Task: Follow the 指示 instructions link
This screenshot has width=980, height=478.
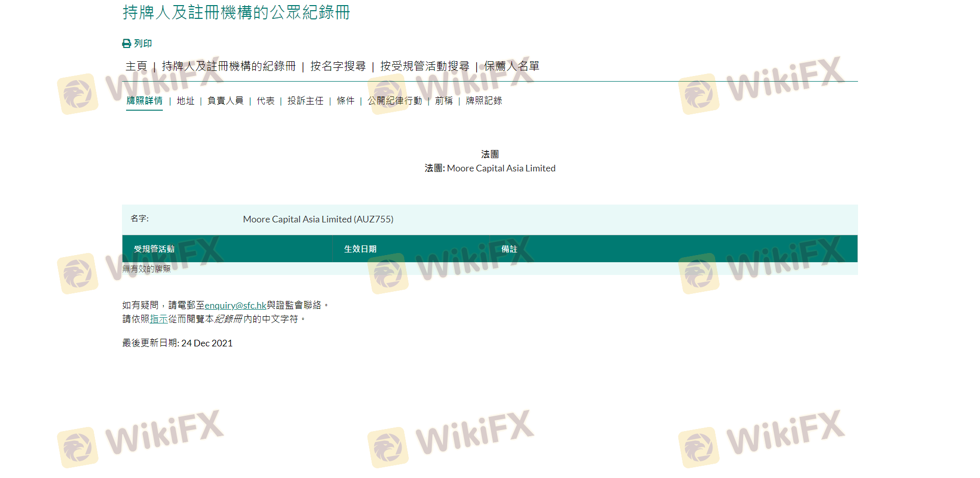Action: click(159, 319)
